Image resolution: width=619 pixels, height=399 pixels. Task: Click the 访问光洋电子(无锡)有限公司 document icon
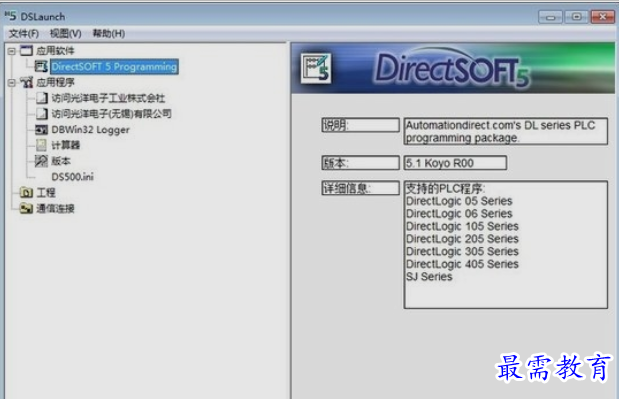point(41,114)
